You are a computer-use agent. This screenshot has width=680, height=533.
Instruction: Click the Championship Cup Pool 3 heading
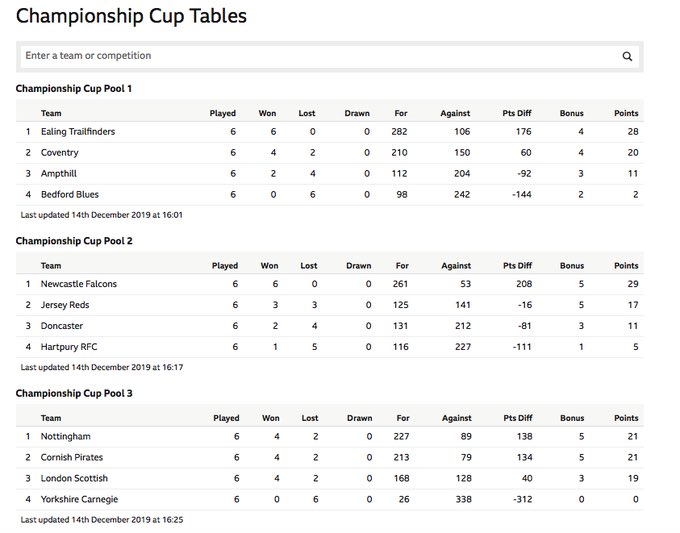(74, 393)
